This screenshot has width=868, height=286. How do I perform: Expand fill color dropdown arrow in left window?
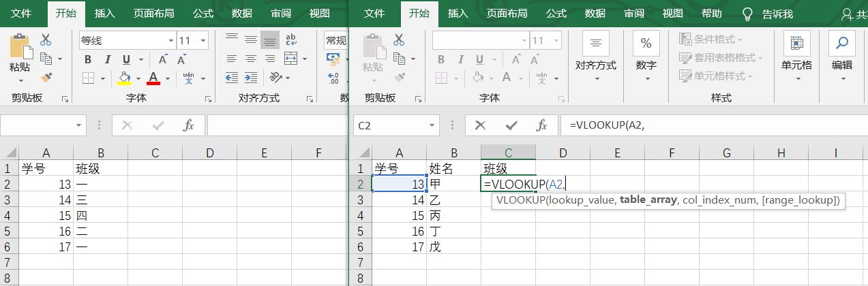pyautogui.click(x=138, y=78)
